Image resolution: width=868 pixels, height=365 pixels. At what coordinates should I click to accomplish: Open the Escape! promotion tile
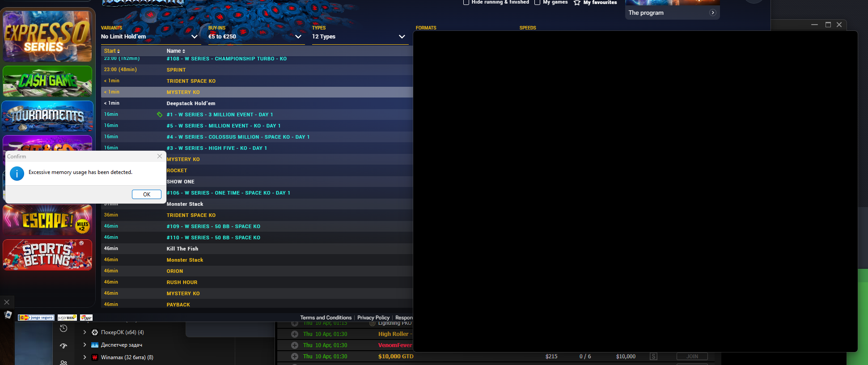pyautogui.click(x=47, y=220)
